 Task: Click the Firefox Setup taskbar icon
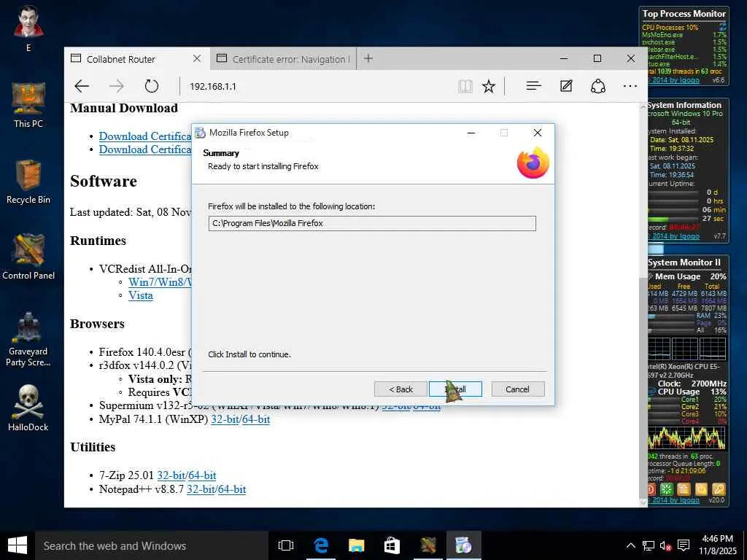click(463, 545)
